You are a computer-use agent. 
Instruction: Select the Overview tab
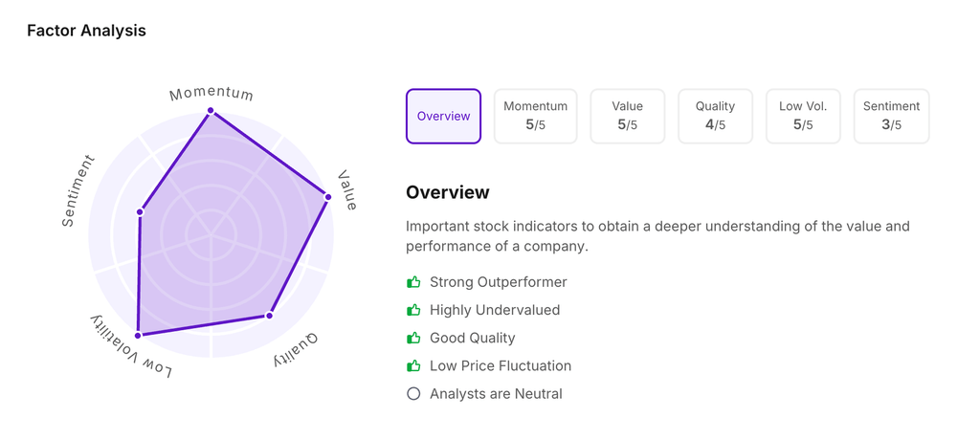443,116
